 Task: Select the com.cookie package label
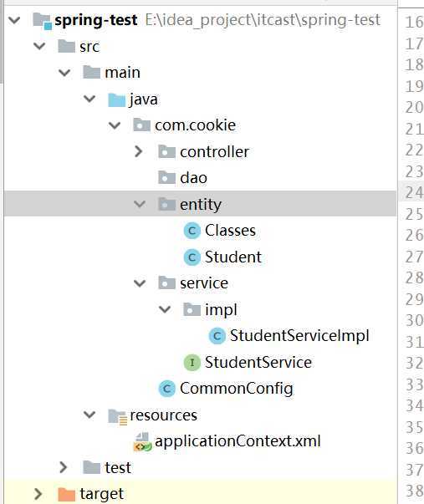[195, 125]
